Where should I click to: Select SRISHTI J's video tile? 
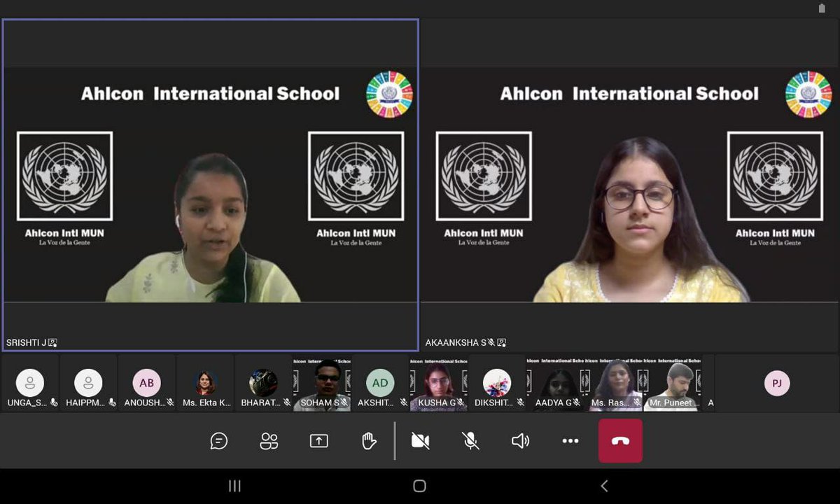[x=211, y=185]
